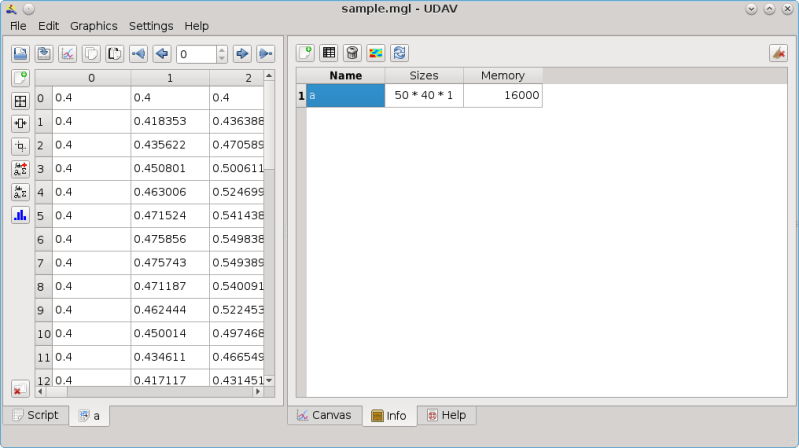Click new variable icon in the Info panel

[305, 52]
